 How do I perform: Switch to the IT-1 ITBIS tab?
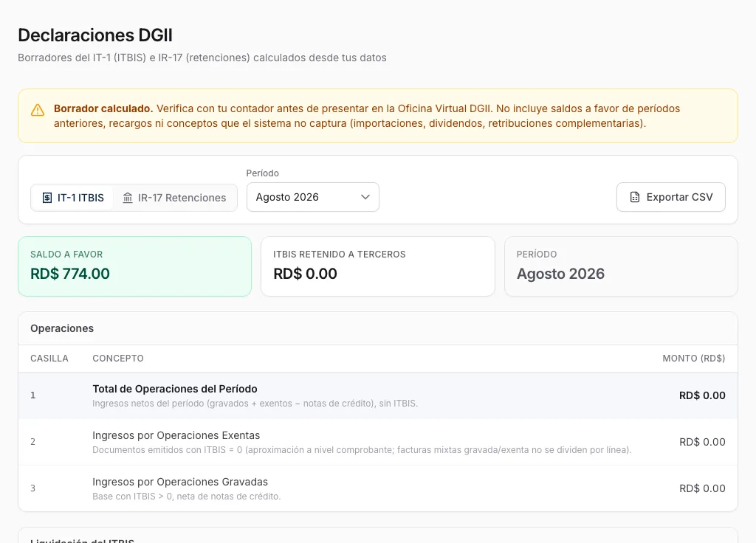[73, 198]
